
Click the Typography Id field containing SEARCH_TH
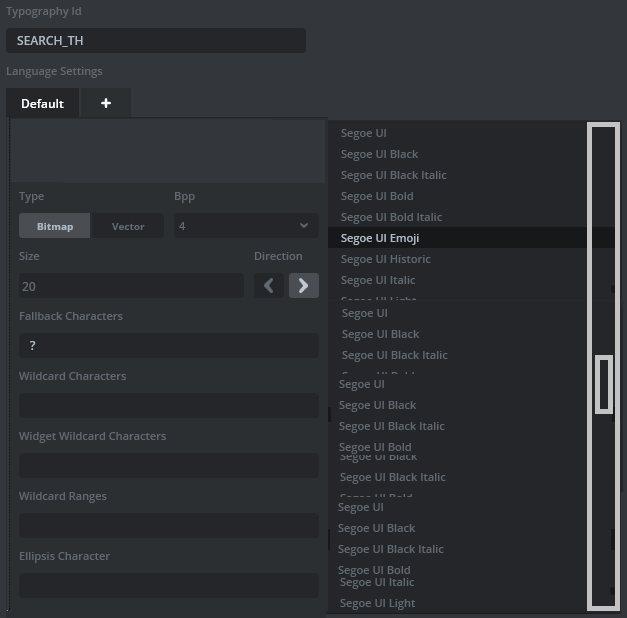pos(155,41)
